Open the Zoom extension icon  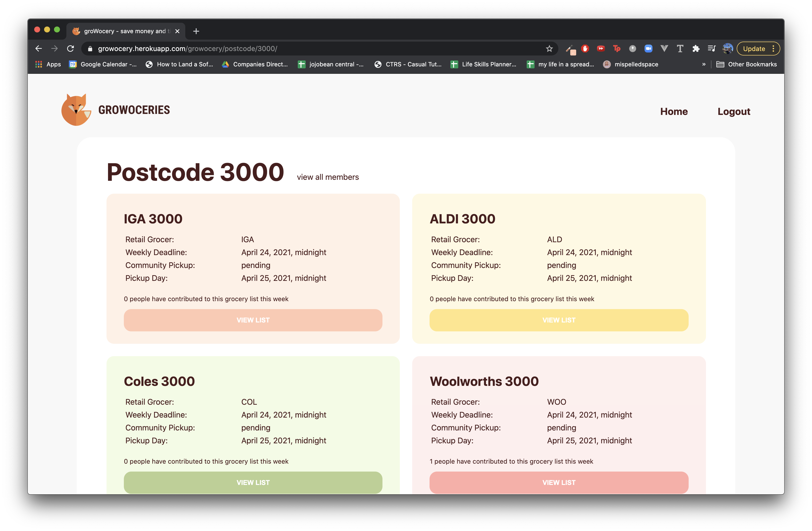(x=648, y=49)
